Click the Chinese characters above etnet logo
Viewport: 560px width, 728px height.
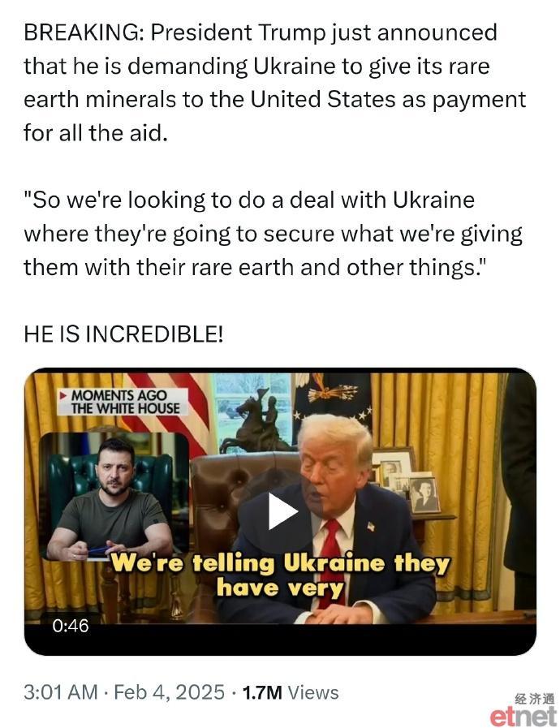point(535,699)
